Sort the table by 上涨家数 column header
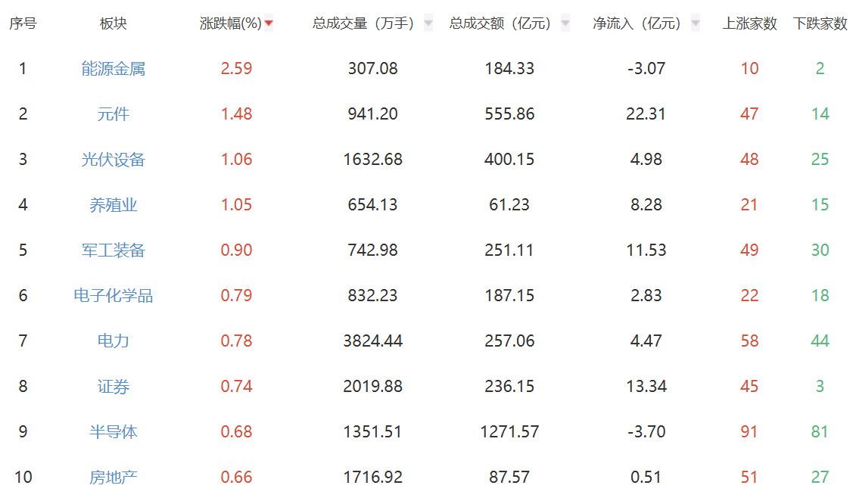Viewport: 853px width, 504px height. (748, 23)
